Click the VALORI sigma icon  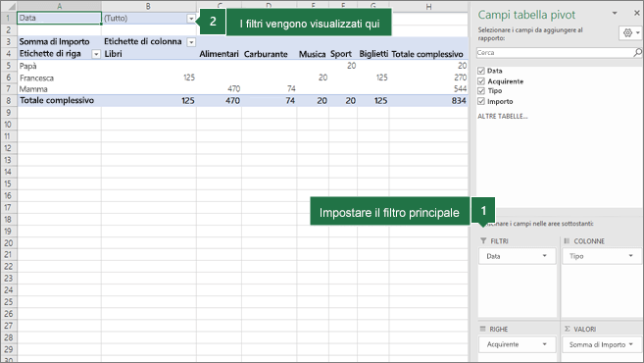coord(568,329)
